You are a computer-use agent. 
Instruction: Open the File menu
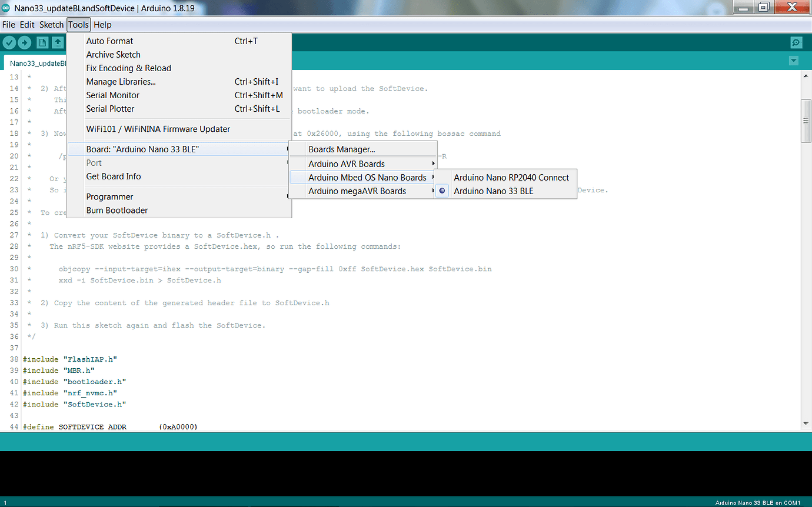[x=9, y=25]
